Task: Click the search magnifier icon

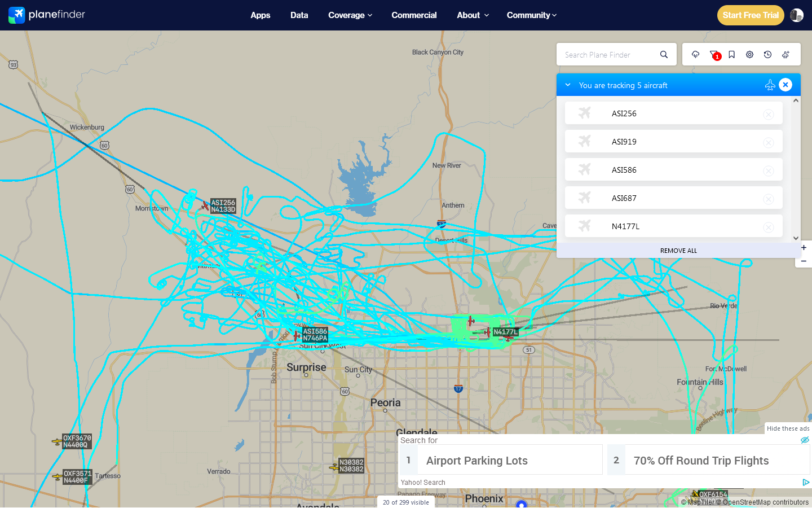Action: coord(664,55)
